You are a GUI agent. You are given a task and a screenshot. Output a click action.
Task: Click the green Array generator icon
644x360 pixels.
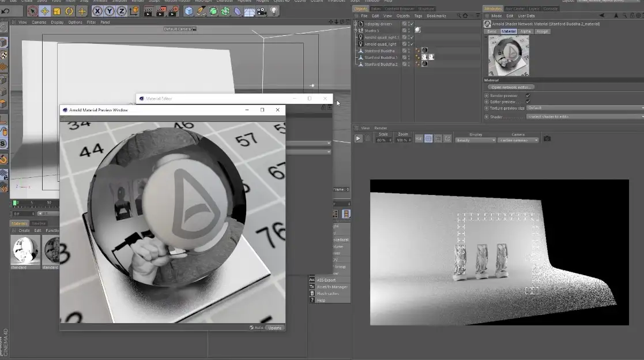[225, 11]
